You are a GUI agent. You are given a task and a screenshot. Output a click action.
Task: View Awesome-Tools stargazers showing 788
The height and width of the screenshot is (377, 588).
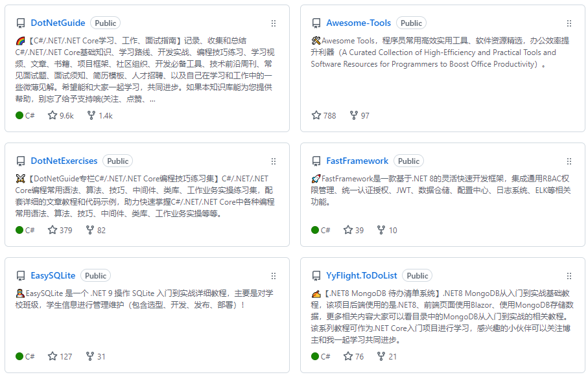[x=323, y=115]
